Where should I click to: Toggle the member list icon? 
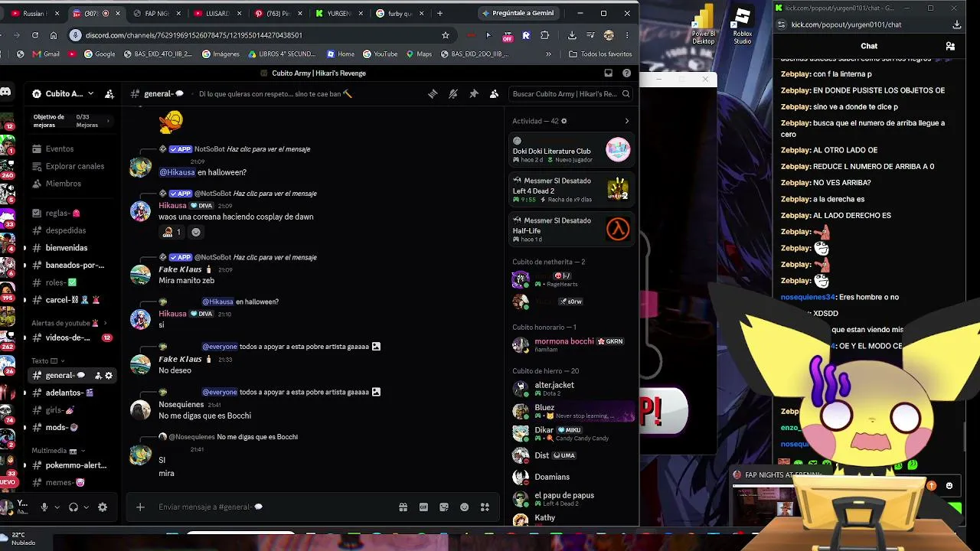(x=494, y=93)
